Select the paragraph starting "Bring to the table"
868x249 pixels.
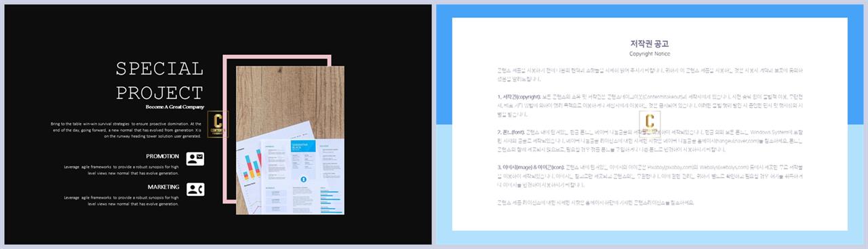(x=125, y=130)
